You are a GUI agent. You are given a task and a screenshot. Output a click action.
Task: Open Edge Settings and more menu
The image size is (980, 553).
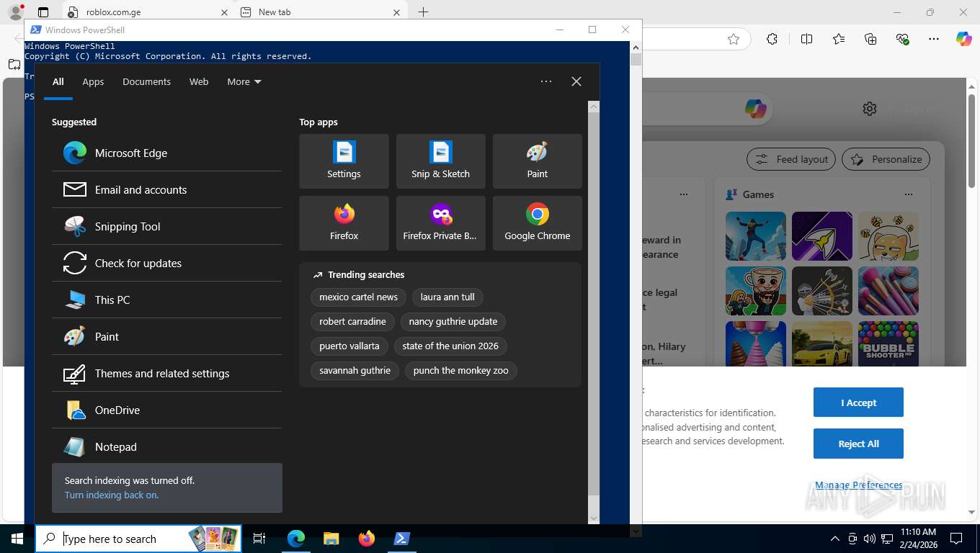(x=934, y=39)
